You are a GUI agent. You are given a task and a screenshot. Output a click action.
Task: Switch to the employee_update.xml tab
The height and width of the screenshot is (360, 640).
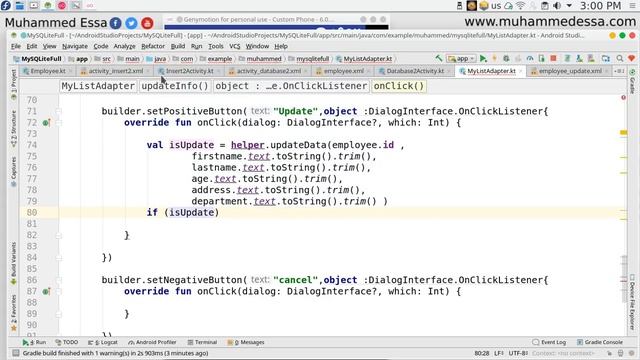(570, 71)
